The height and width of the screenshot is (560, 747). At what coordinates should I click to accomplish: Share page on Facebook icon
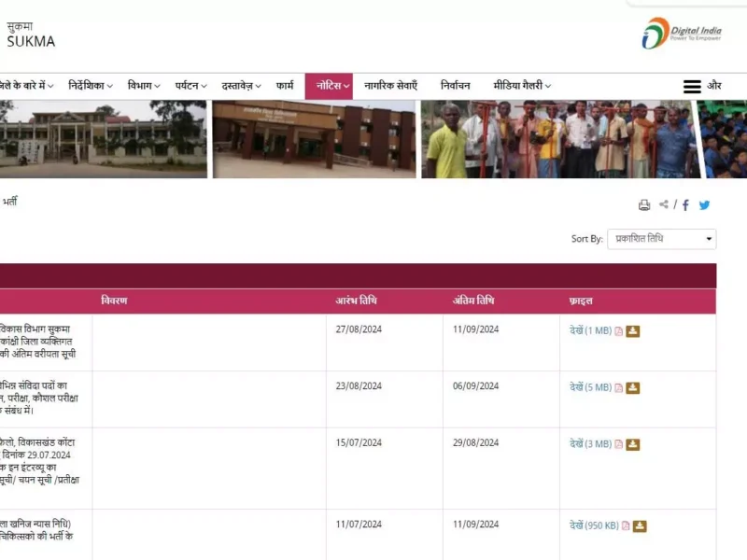click(685, 205)
